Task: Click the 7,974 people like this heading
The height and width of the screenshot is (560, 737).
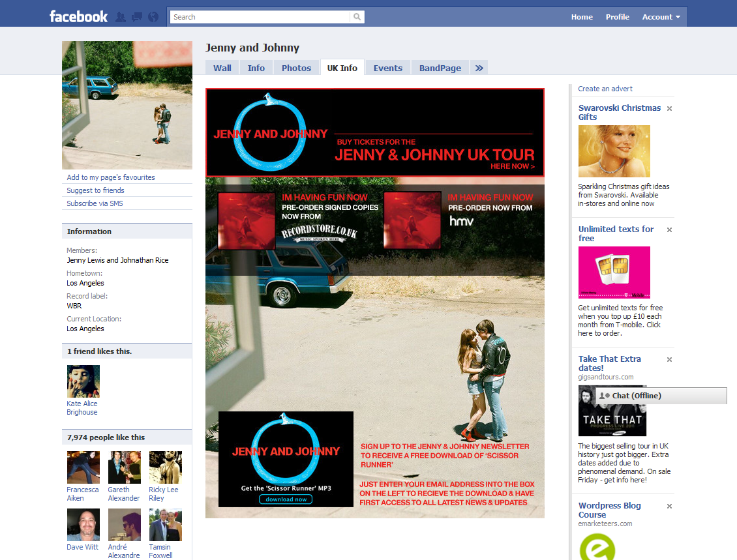Action: [x=106, y=437]
